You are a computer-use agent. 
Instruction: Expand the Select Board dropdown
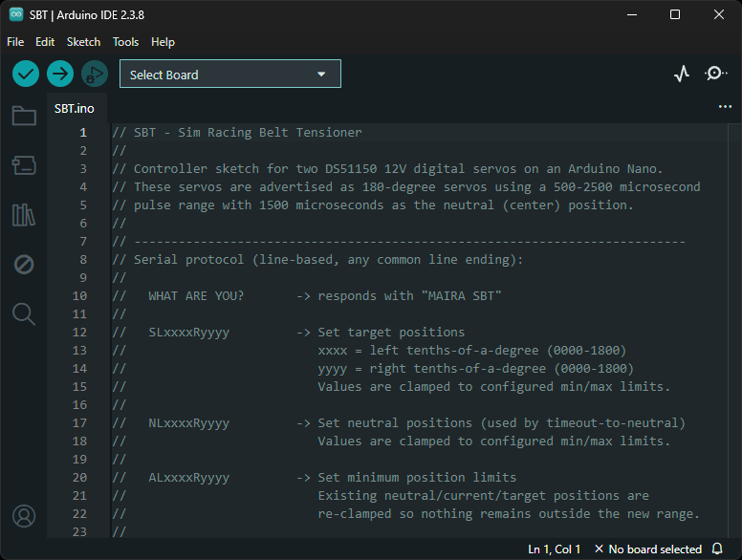[x=229, y=75]
